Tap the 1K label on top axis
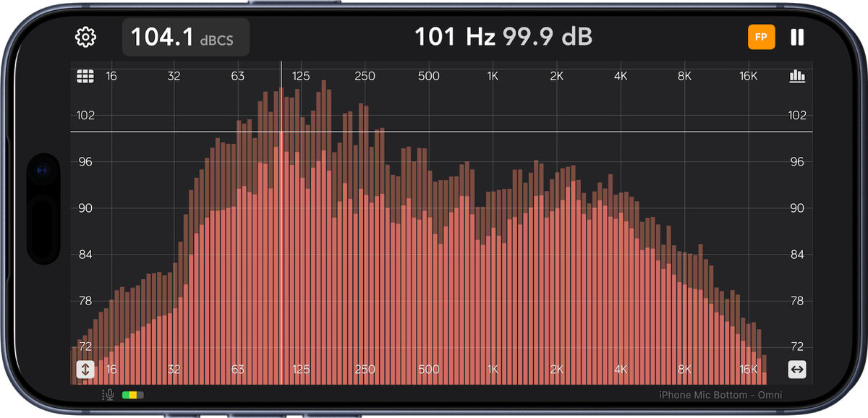Screen dimensions: 868x418 pos(493,76)
